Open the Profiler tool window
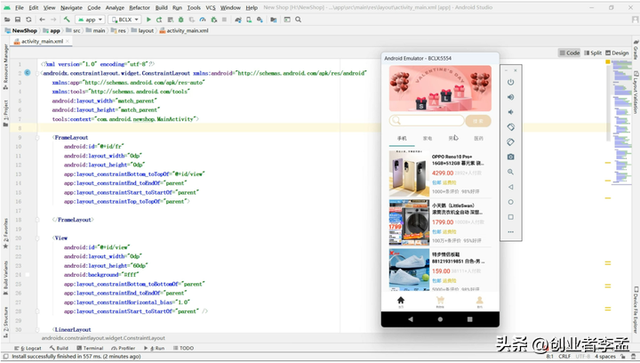The height and width of the screenshot is (363, 640). click(x=123, y=348)
